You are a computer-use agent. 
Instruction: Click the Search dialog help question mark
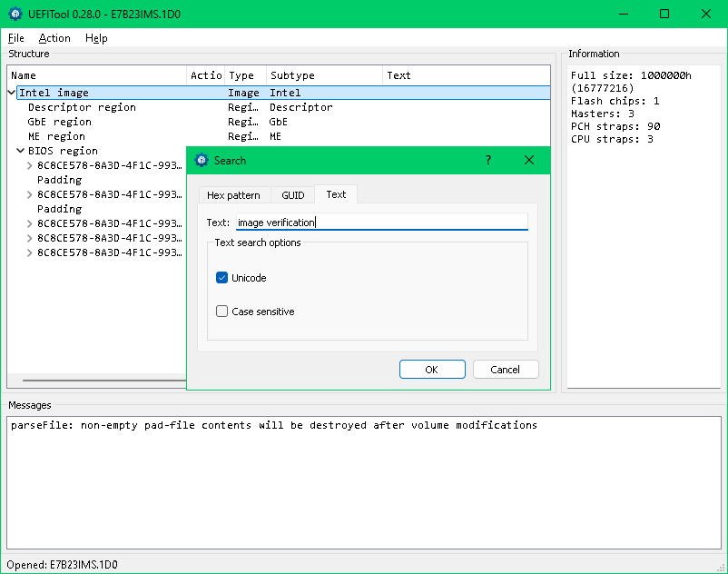pyautogui.click(x=488, y=160)
